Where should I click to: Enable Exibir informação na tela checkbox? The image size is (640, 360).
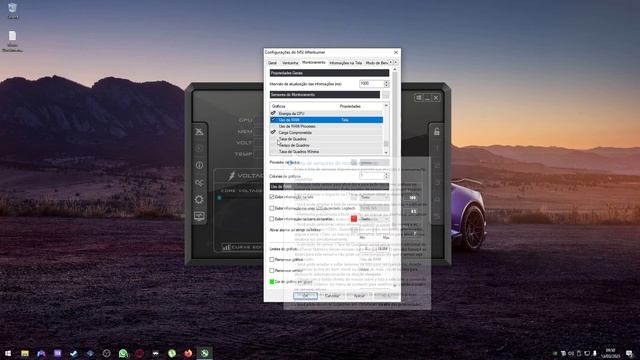point(272,197)
